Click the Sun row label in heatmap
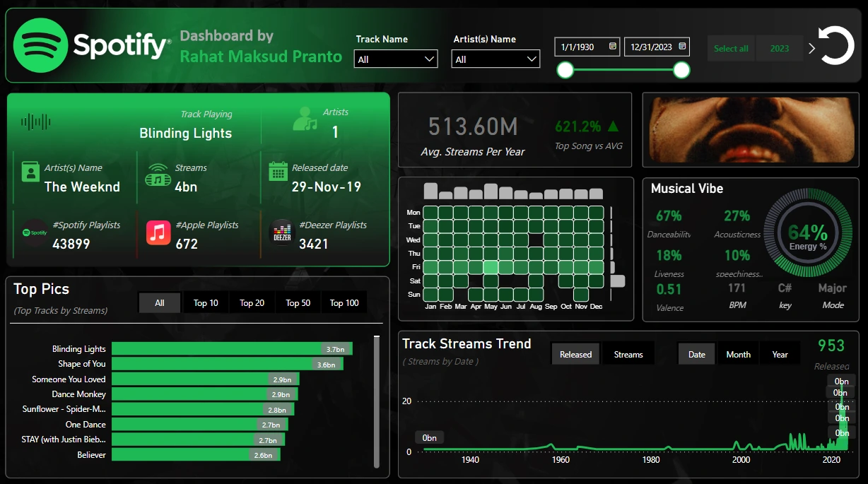The image size is (868, 484). click(x=414, y=295)
